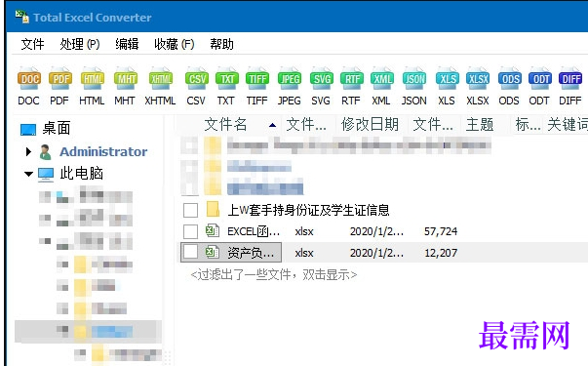Screen dimensions: 588x366
Task: Sort by 修改日期 column header
Action: 370,124
